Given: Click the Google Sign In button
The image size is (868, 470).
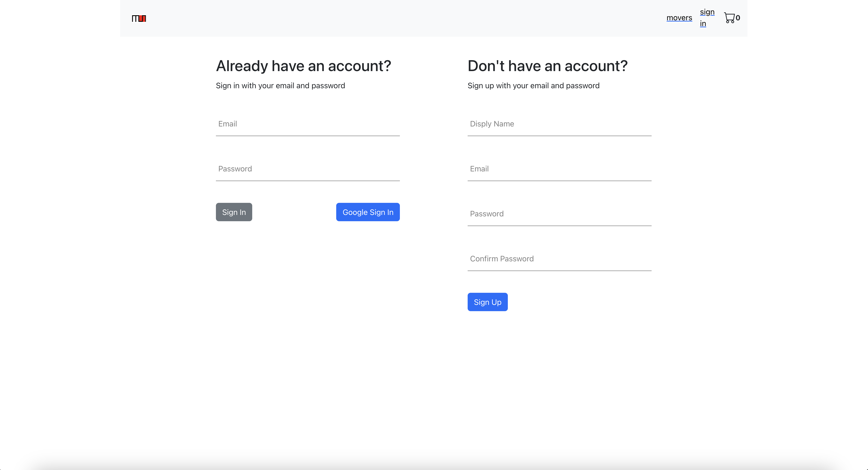Looking at the screenshot, I should click(368, 212).
